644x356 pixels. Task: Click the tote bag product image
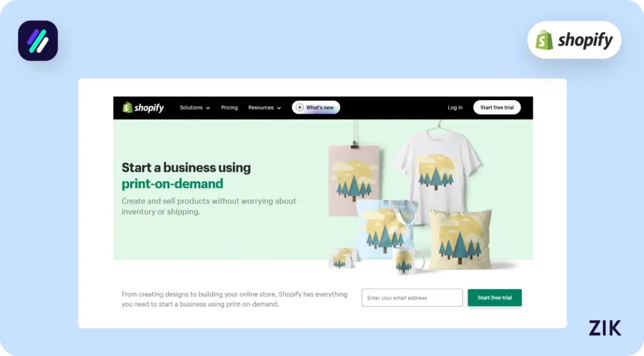point(386,229)
